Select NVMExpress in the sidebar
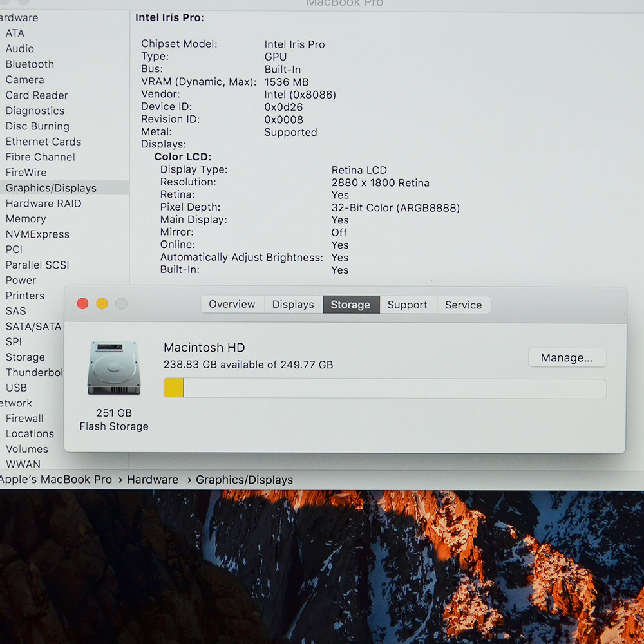Image resolution: width=644 pixels, height=644 pixels. [x=37, y=234]
